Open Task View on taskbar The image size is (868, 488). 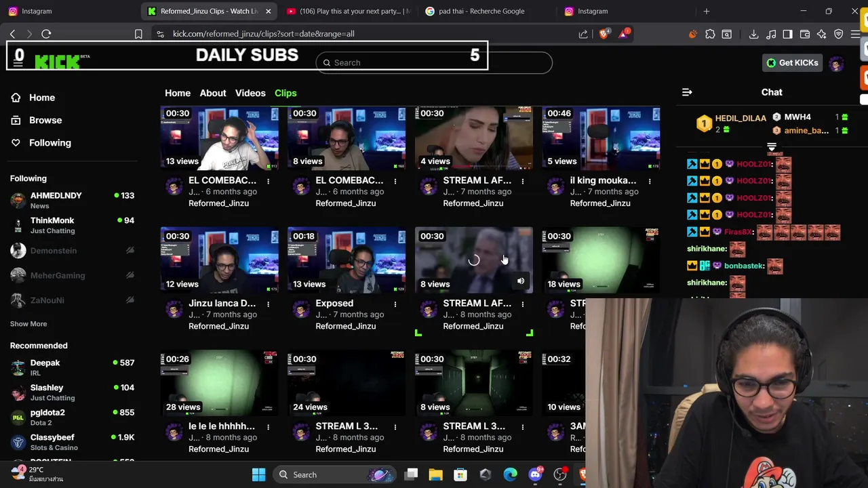pyautogui.click(x=411, y=474)
